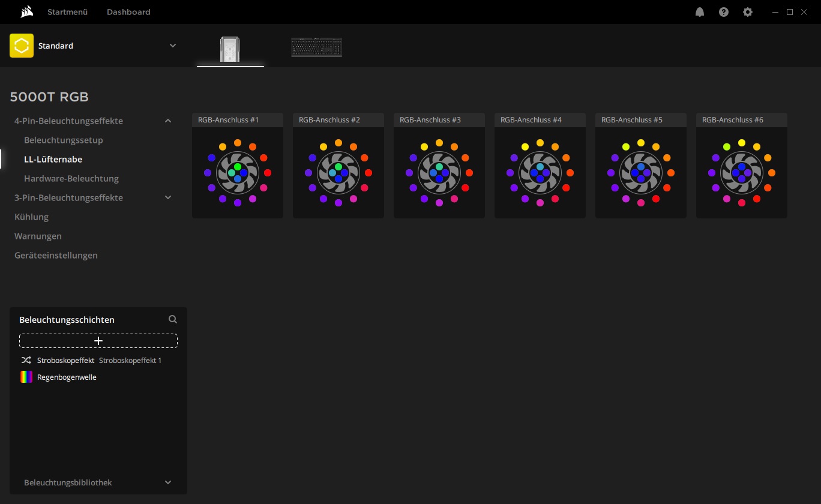Screen dimensions: 821x504
Task: Select the fan graphic in RGB-Anschluss #6
Action: click(742, 173)
